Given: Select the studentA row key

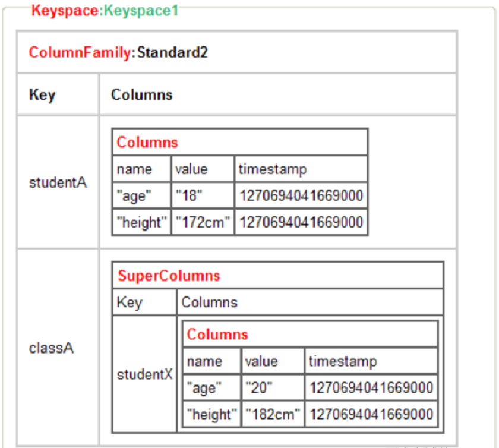Looking at the screenshot, I should click(x=58, y=182).
